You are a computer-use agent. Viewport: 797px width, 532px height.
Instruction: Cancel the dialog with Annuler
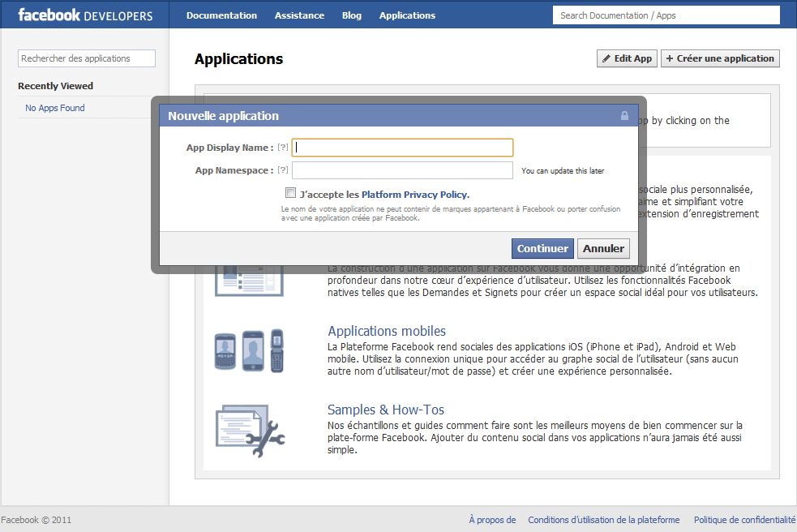pyautogui.click(x=603, y=248)
